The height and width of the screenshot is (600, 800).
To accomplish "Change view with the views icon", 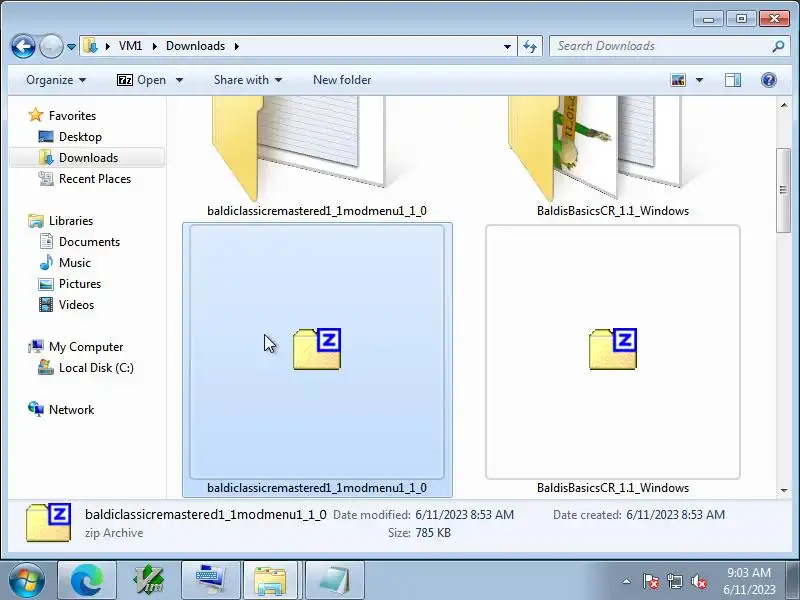I will (678, 80).
